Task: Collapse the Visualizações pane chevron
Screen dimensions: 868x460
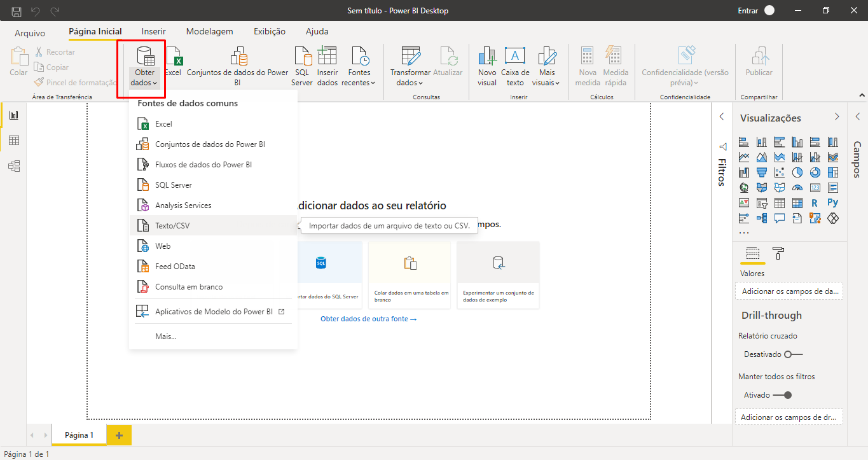Action: pos(837,117)
